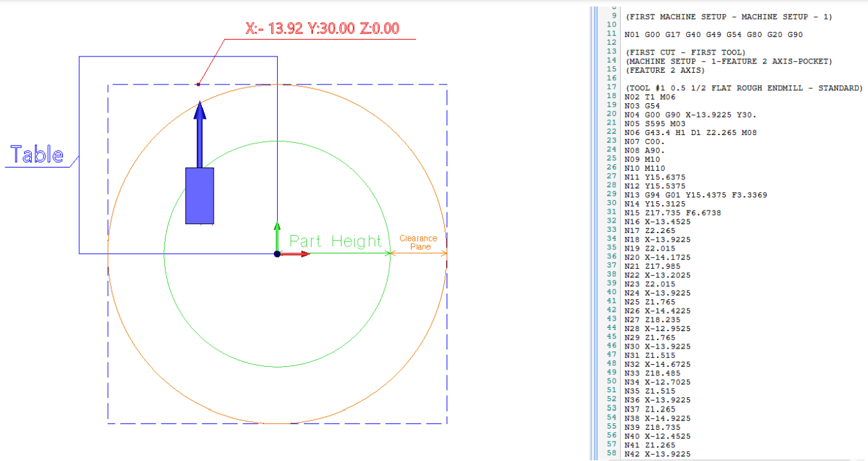The width and height of the screenshot is (868, 461).
Task: Click the TOOL #1 FLAT ROUGH ENDMILL comment
Action: tap(744, 88)
